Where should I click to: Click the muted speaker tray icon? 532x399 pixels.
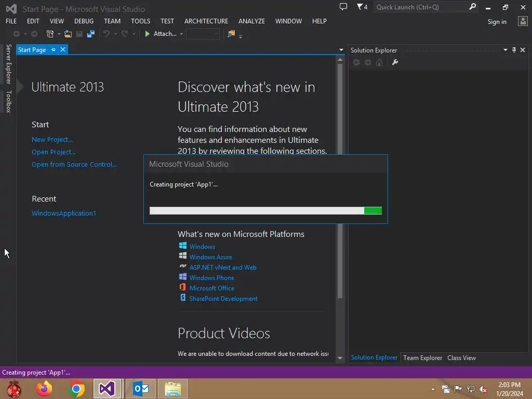tap(483, 389)
